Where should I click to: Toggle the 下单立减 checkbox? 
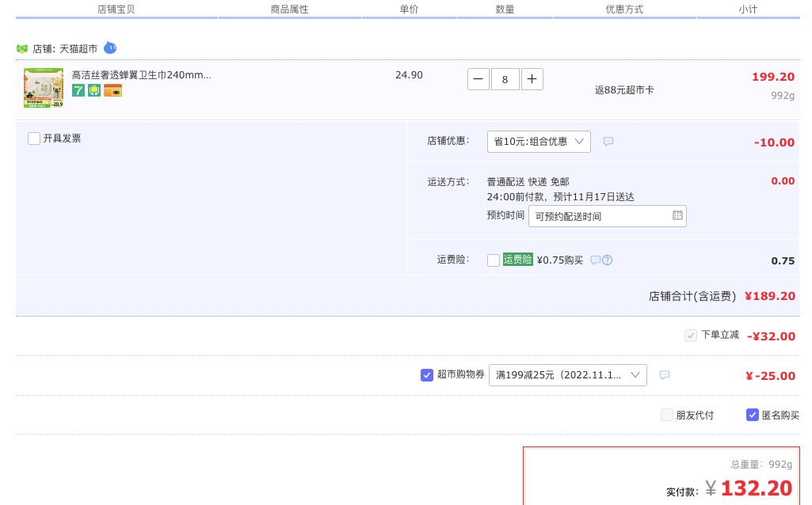pyautogui.click(x=690, y=336)
